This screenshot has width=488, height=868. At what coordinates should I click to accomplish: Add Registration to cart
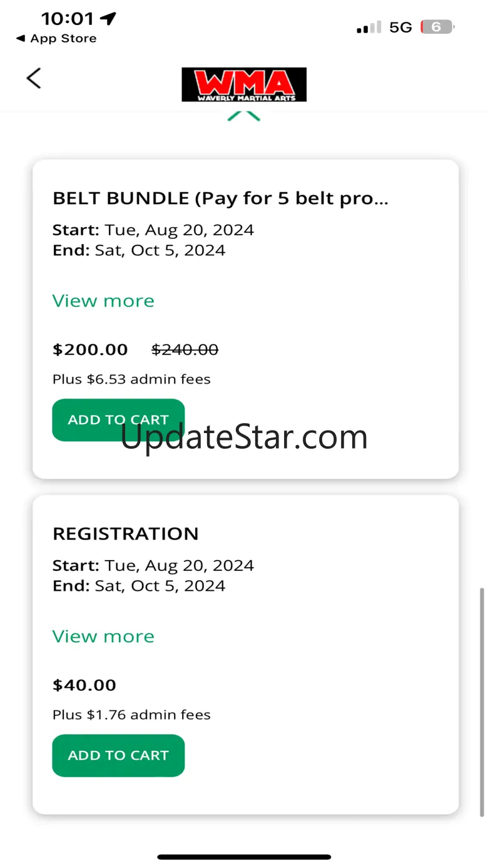click(118, 755)
